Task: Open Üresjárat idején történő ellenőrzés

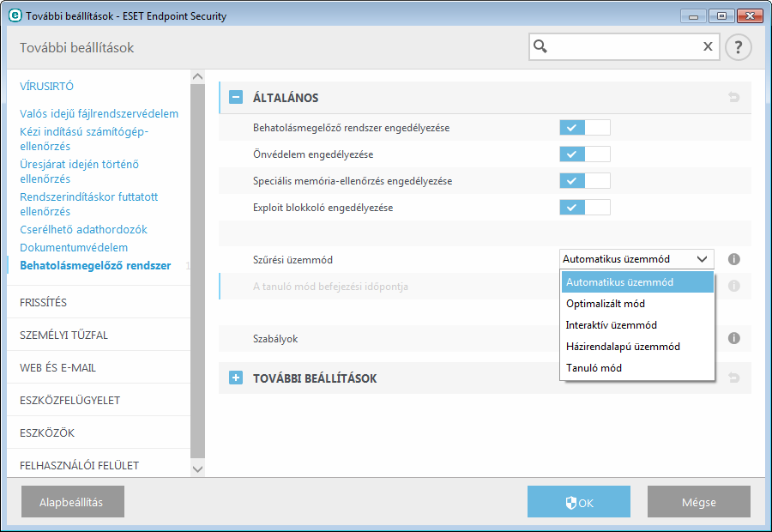Action: [79, 172]
